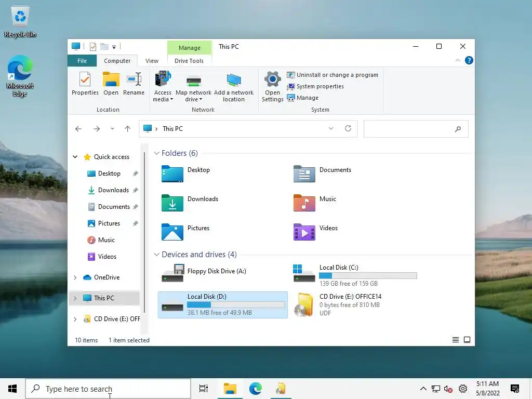The image size is (532, 399).
Task: Click the Up one level arrow
Action: point(128,129)
